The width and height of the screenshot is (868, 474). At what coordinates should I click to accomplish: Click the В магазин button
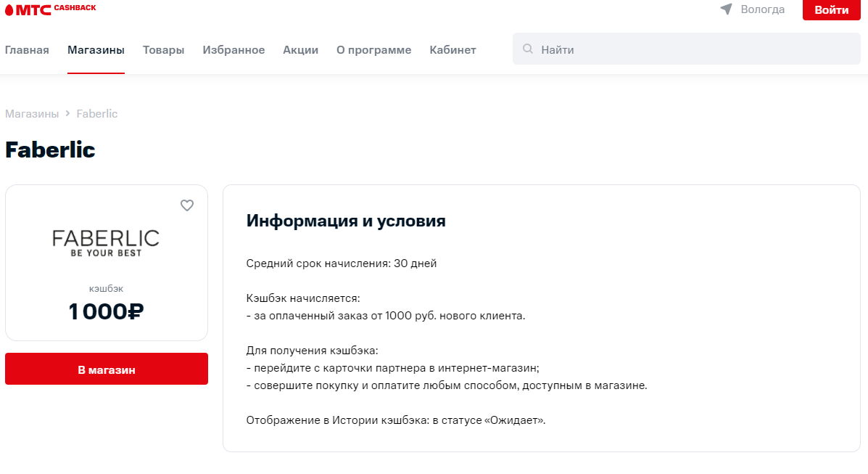(107, 369)
